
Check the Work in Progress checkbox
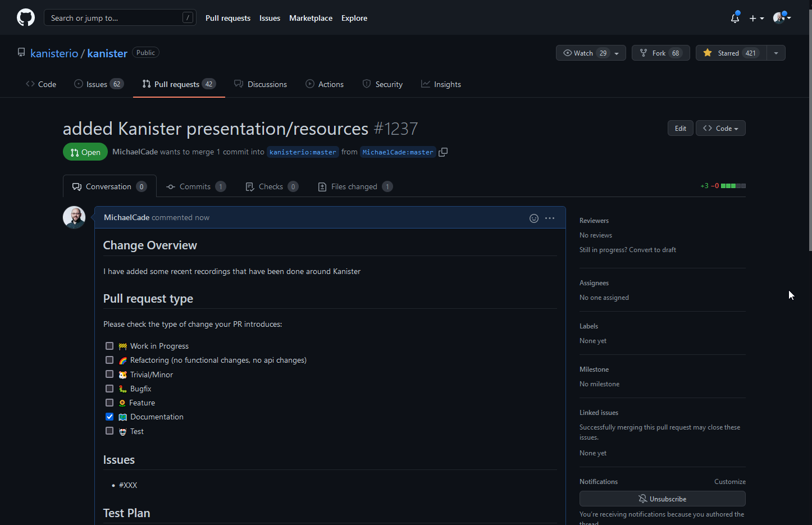[x=110, y=346]
